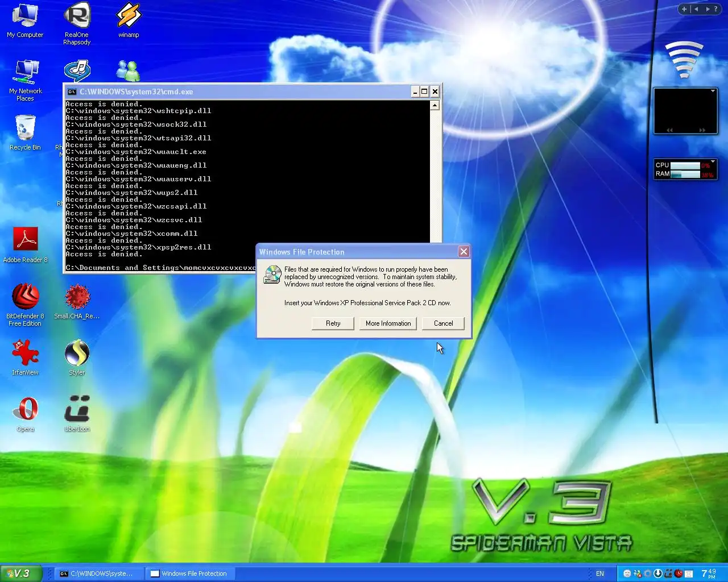Click the Messenger tray icon with red X
The width and height of the screenshot is (728, 582).
[638, 573]
